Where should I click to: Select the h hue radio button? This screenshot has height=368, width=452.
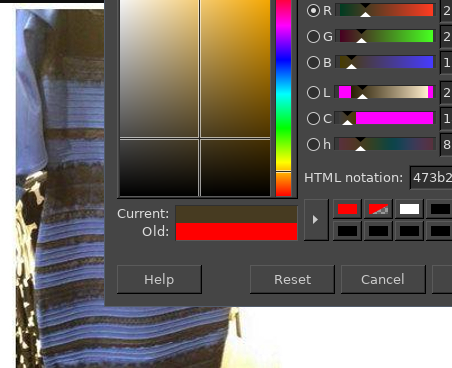[x=313, y=144]
